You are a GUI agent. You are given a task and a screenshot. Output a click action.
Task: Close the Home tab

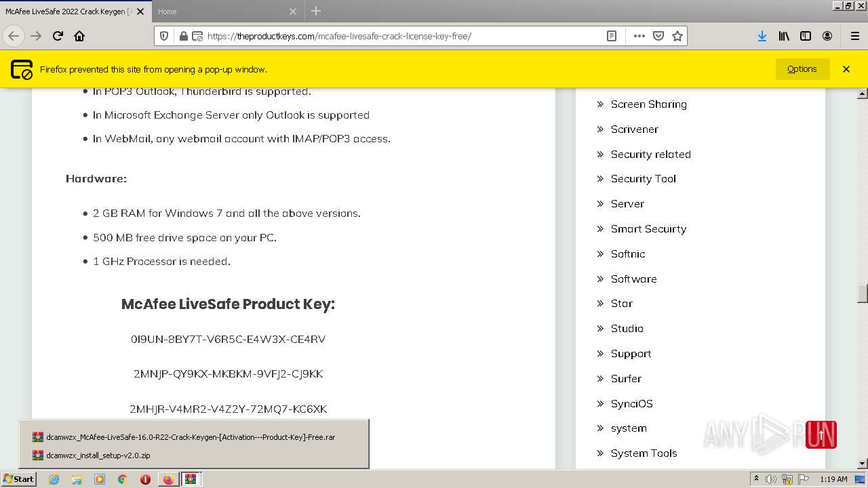293,12
